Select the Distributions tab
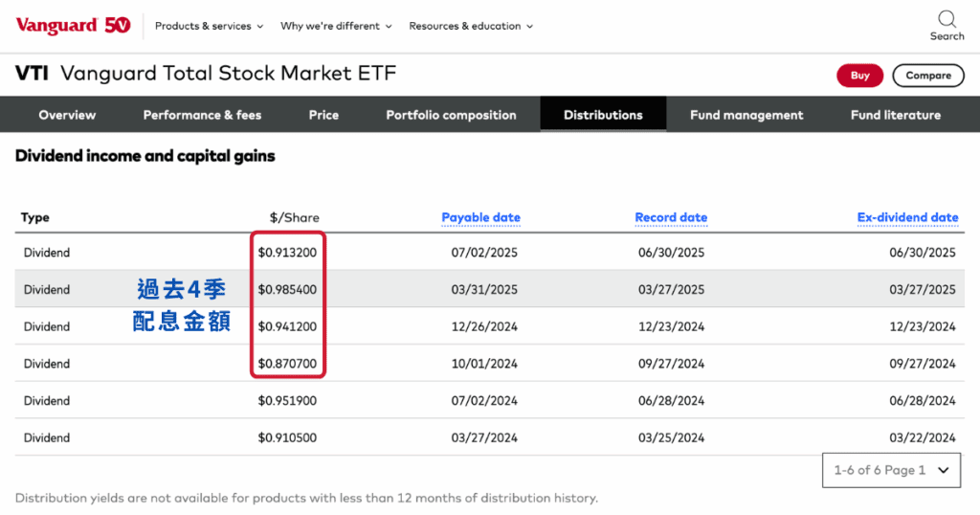This screenshot has width=980, height=515. tap(603, 115)
